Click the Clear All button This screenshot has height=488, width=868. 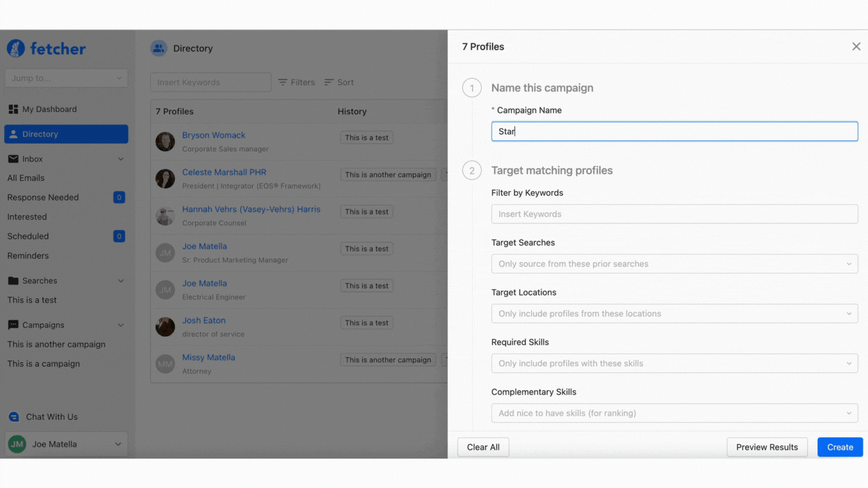pyautogui.click(x=483, y=447)
